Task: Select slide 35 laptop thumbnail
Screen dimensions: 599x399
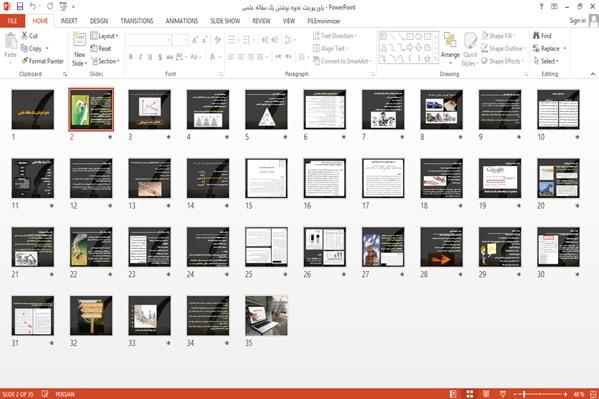Action: pos(266,316)
